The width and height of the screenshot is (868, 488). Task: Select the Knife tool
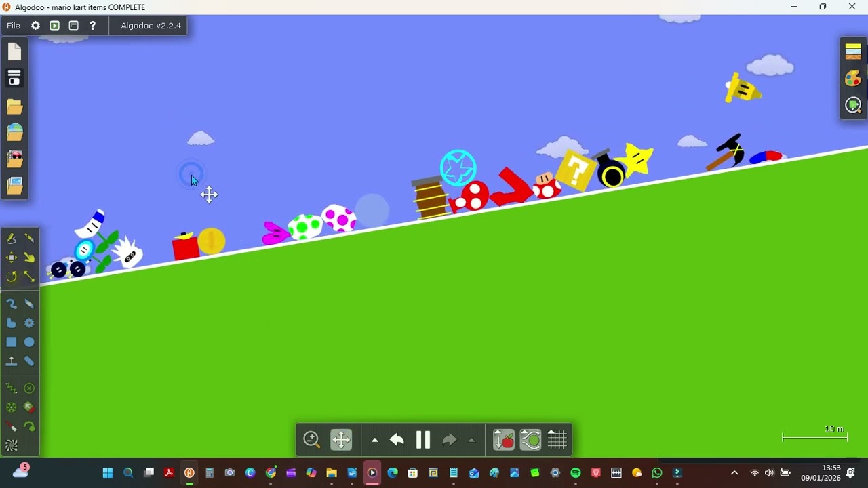click(x=29, y=239)
